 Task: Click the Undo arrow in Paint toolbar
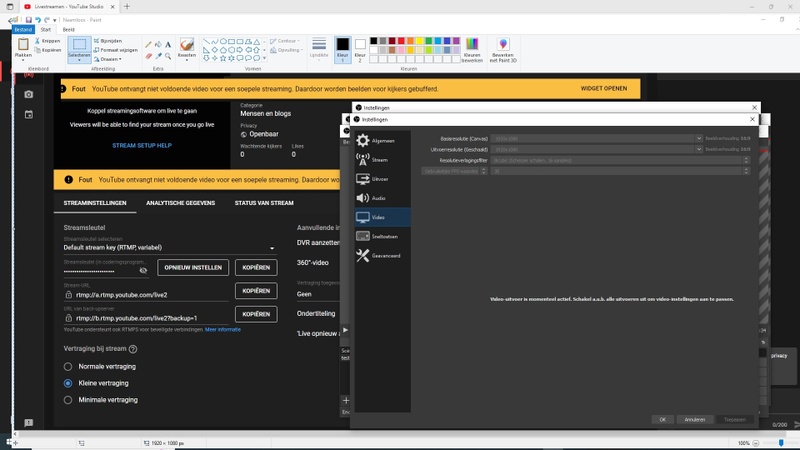point(38,20)
